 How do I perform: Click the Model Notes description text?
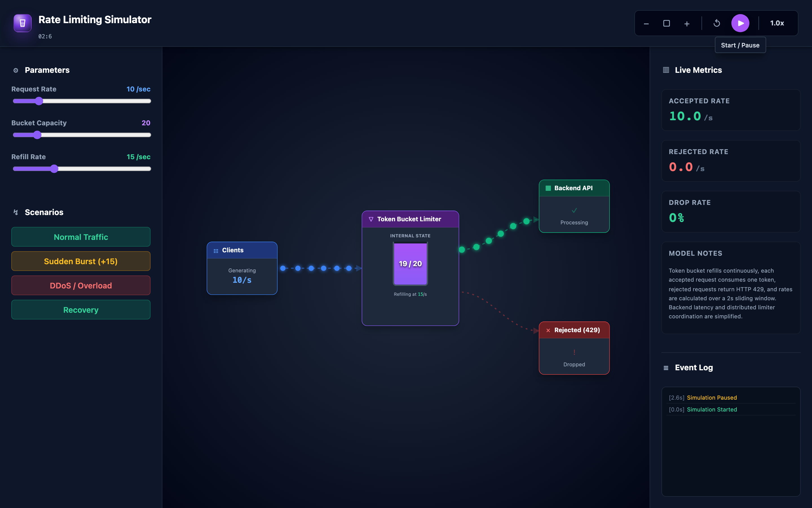[x=731, y=293]
